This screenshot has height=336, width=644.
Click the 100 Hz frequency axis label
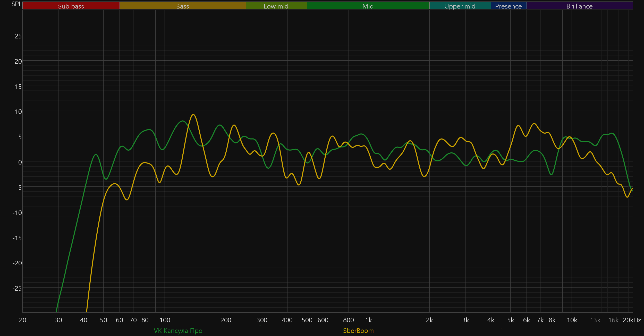[x=165, y=320]
